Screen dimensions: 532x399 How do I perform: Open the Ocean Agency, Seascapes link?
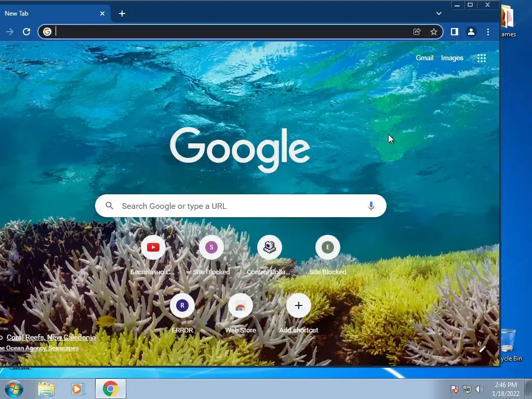(x=39, y=348)
